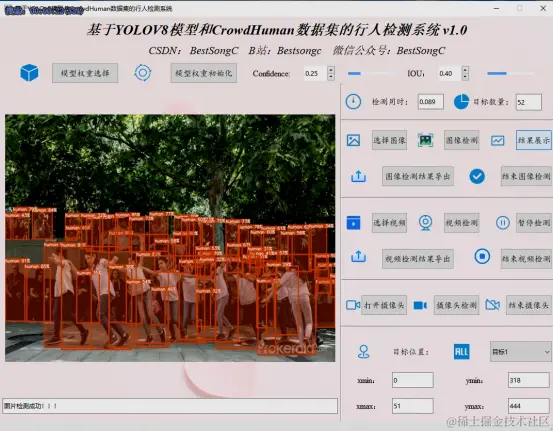Click the blue ALL icon
554x432 pixels.
click(x=461, y=352)
